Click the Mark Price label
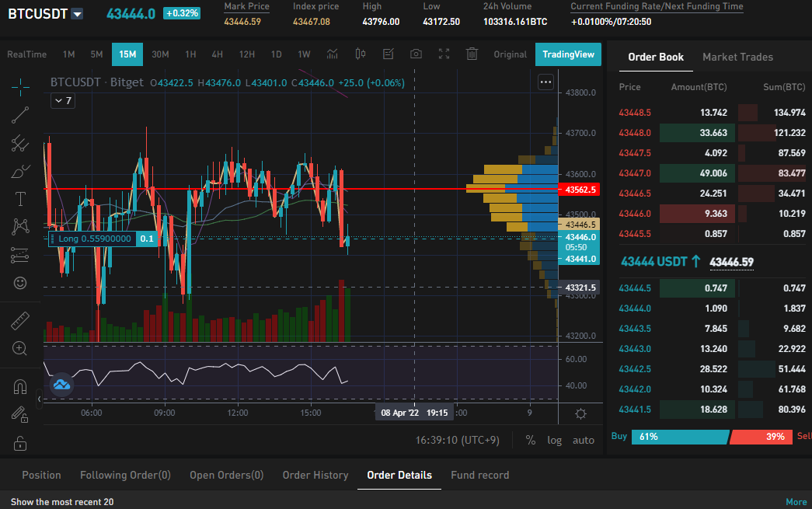Screen dimensions: 812x509 click(246, 6)
